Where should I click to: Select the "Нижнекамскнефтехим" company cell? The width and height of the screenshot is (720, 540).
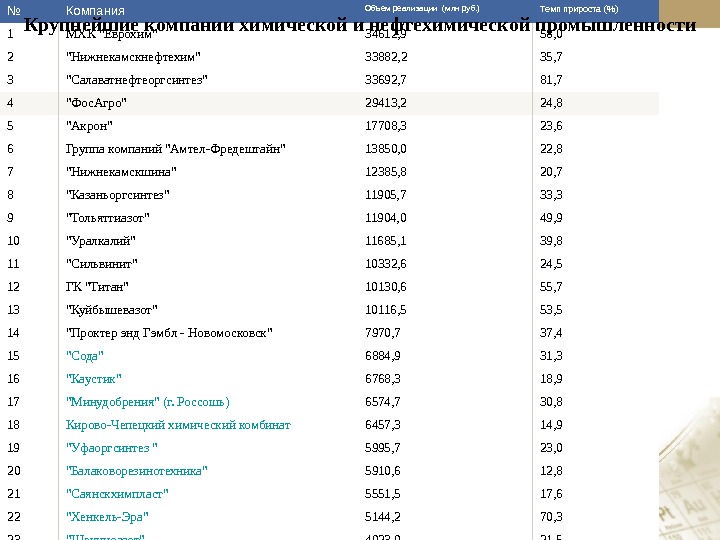(x=133, y=57)
